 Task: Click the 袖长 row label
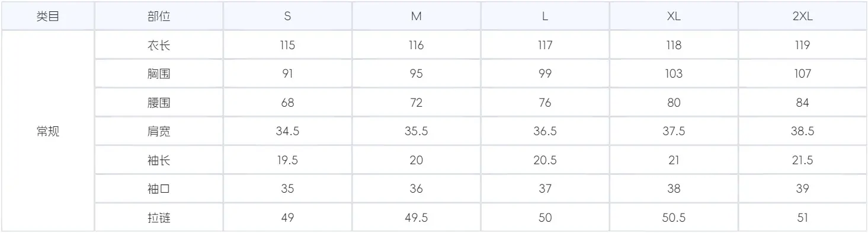159,160
